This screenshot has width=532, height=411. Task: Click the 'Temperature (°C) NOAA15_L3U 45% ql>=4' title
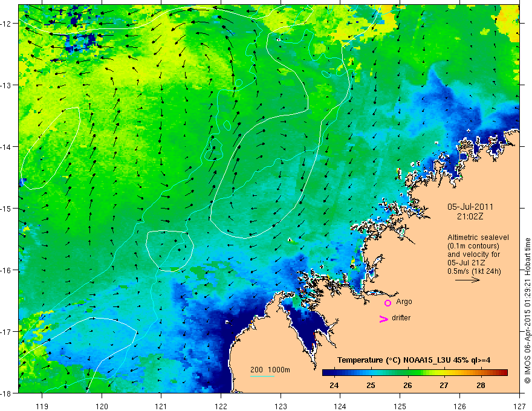[x=414, y=360]
